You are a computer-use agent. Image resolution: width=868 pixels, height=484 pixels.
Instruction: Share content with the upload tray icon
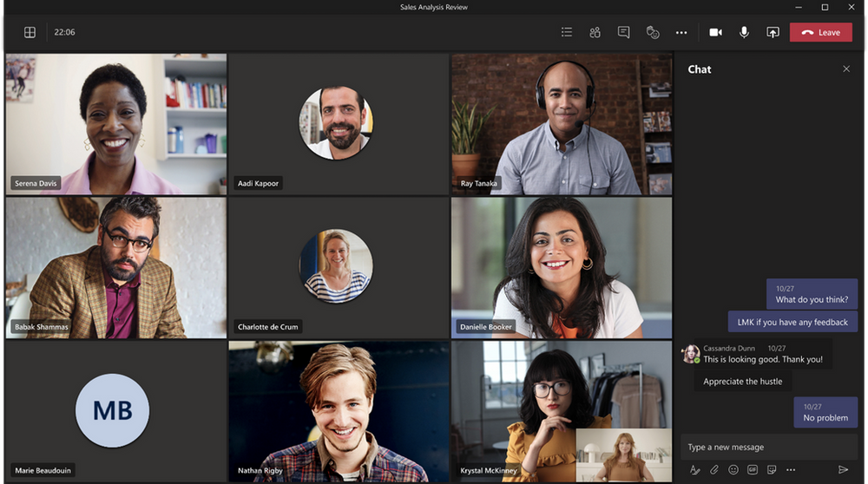coord(773,32)
